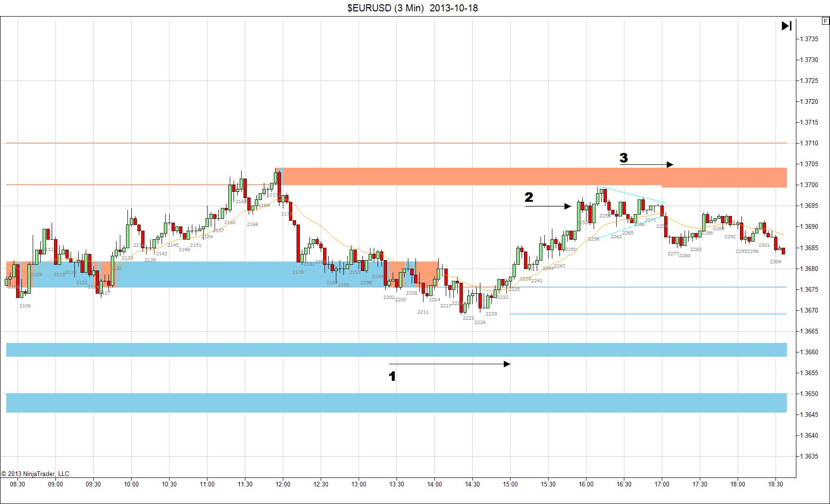Select the thin blue line at 1.3670
This screenshot has height=504, width=830.
pyautogui.click(x=649, y=314)
